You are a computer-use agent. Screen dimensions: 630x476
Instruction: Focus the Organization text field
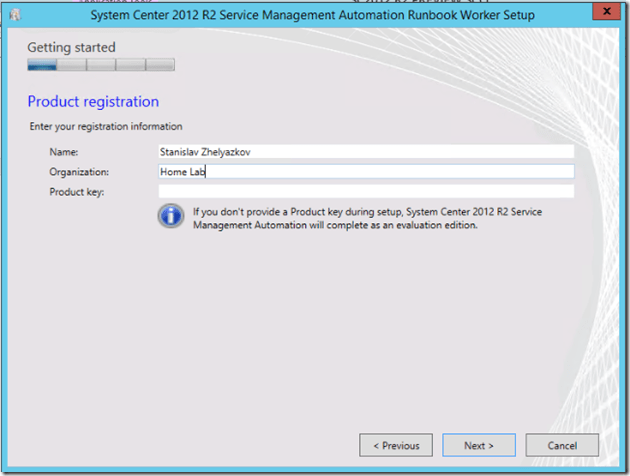(365, 171)
